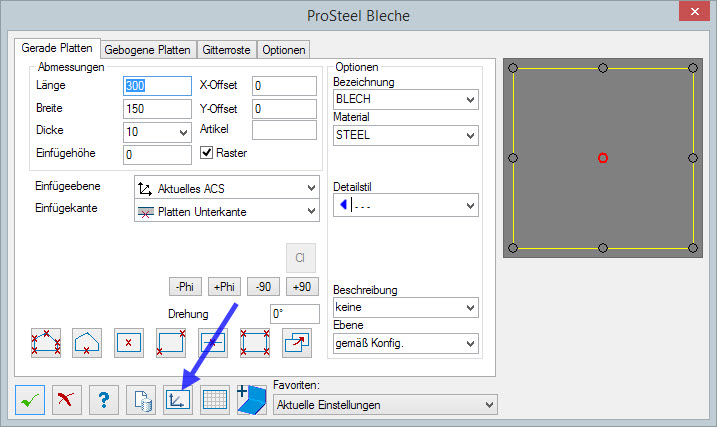Click the template document database icon

141,400
